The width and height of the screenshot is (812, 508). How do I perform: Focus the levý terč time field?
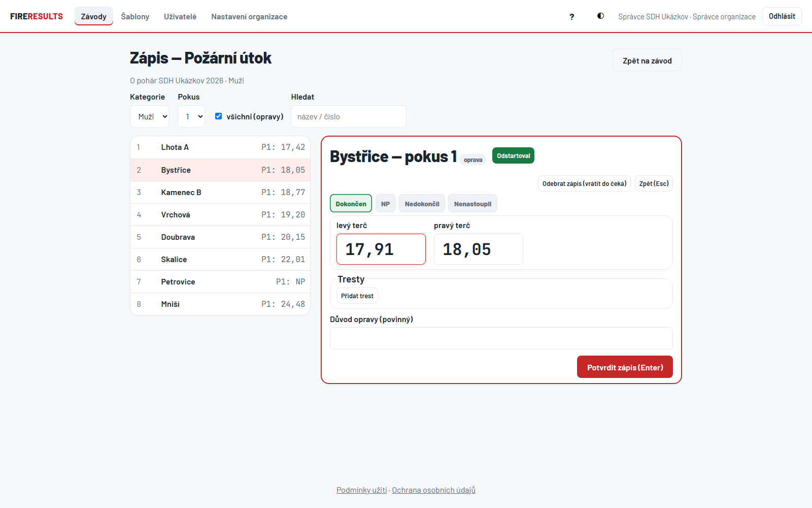coord(381,249)
